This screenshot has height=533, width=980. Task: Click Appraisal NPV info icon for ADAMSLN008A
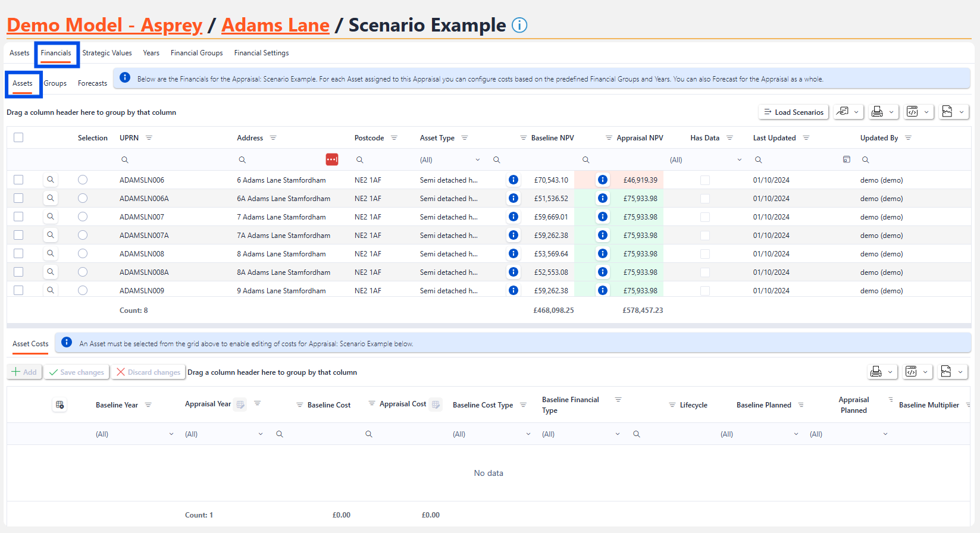[603, 272]
